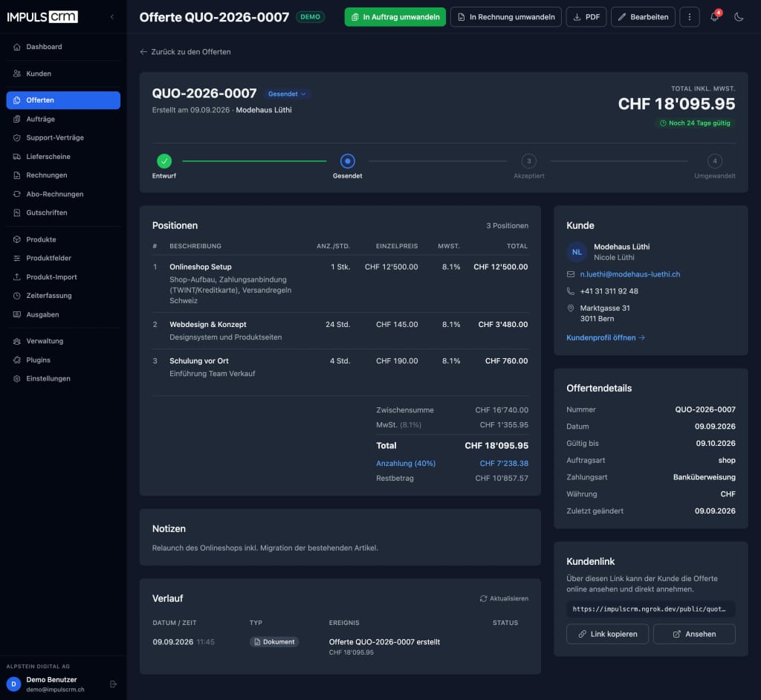Click the Rechnungen document icon
Image resolution: width=761 pixels, height=700 pixels.
tap(17, 175)
